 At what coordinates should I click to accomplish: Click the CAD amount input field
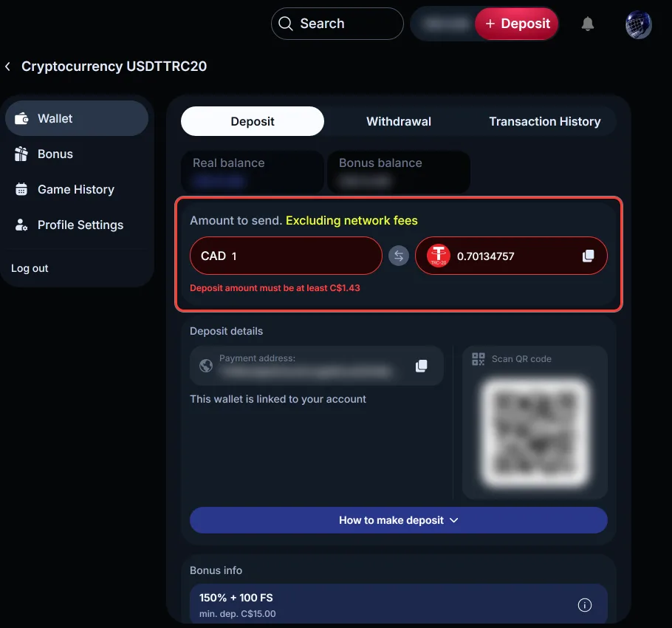pyautogui.click(x=286, y=256)
